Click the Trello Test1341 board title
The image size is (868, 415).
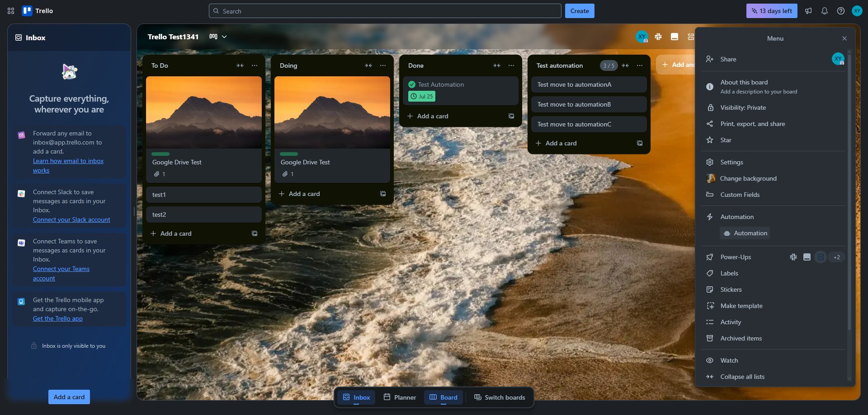pos(173,37)
